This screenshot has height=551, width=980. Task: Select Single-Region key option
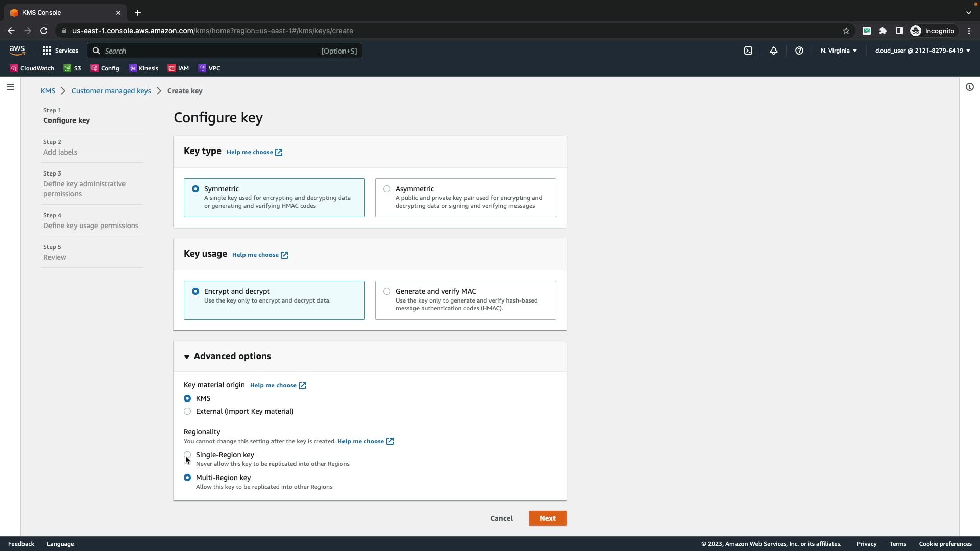[187, 455]
